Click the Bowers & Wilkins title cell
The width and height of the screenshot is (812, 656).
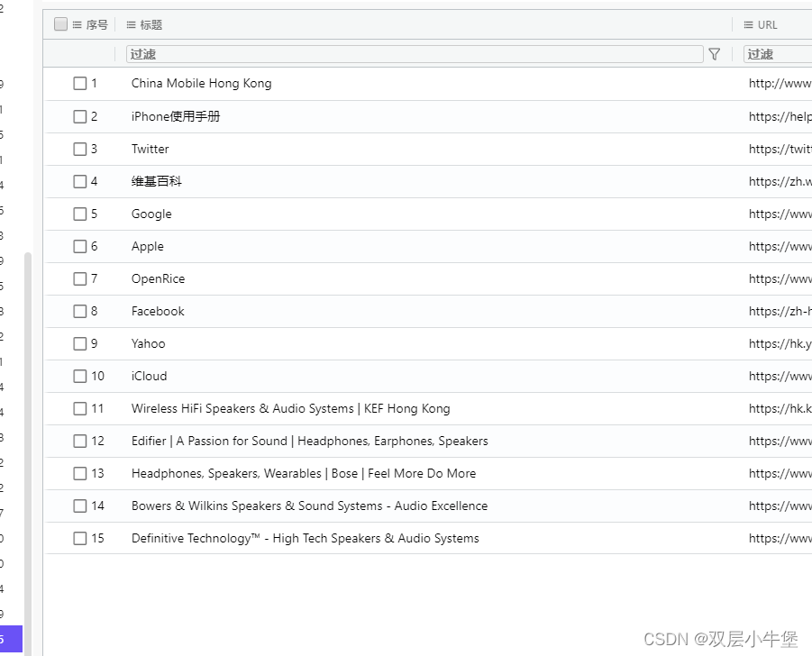point(309,506)
